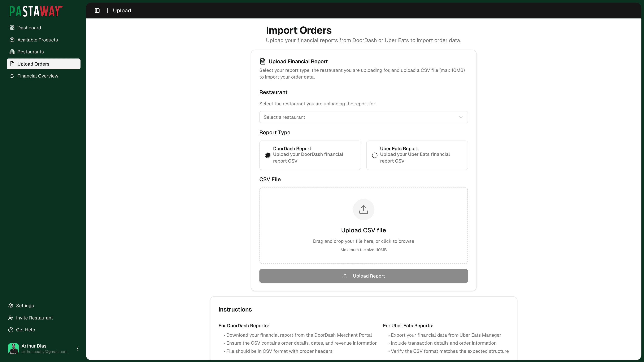Click the Get Help question mark icon
This screenshot has width=644, height=362.
(x=11, y=330)
